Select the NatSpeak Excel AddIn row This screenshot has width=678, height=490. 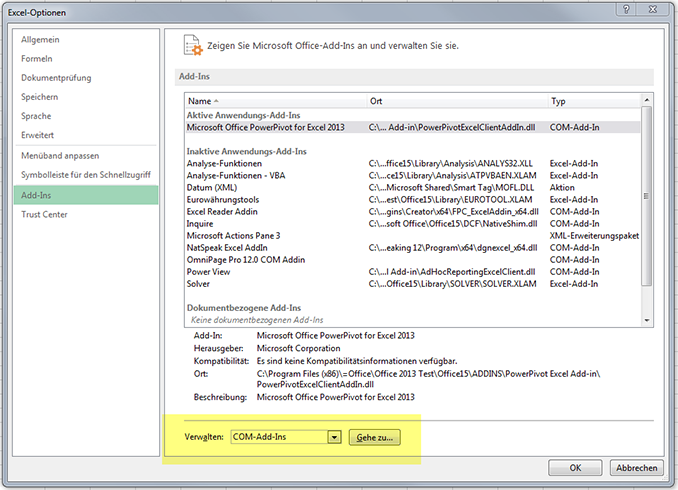coord(413,248)
